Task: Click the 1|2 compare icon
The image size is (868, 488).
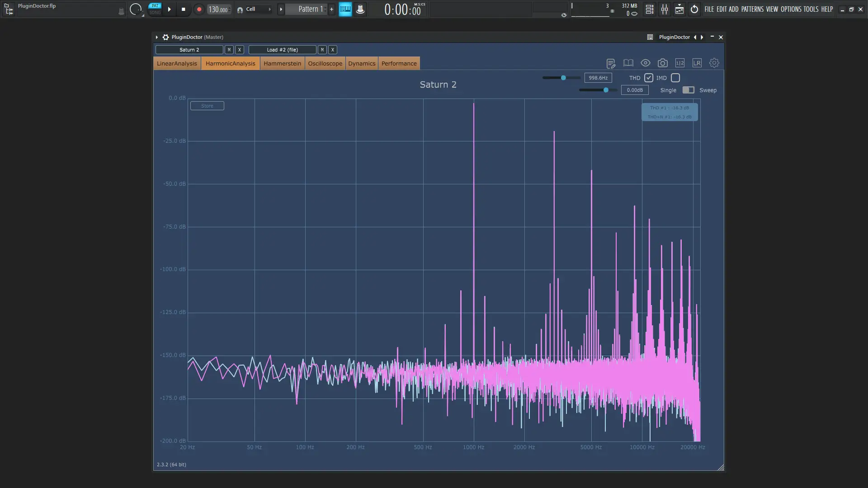Action: [679, 63]
